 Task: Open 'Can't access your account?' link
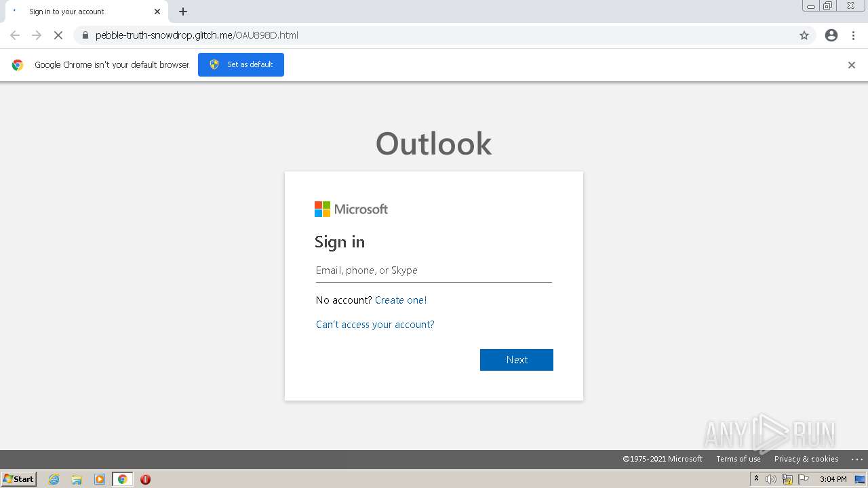coord(375,325)
